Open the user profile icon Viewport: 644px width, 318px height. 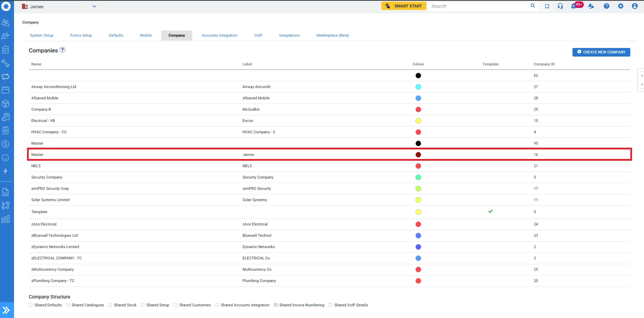pyautogui.click(x=635, y=6)
